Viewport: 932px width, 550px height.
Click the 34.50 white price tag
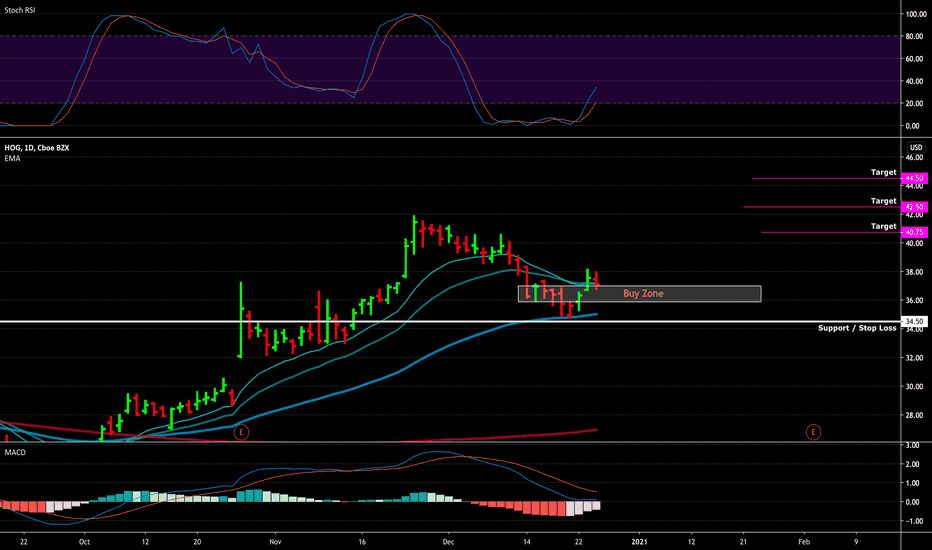coord(914,322)
